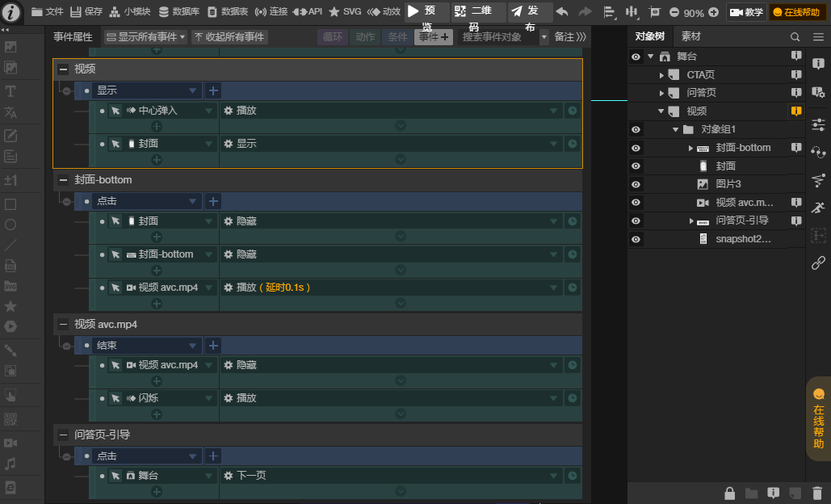Viewport: 831px width, 504px height.
Task: Select the line drawing tool
Action: coord(10,245)
